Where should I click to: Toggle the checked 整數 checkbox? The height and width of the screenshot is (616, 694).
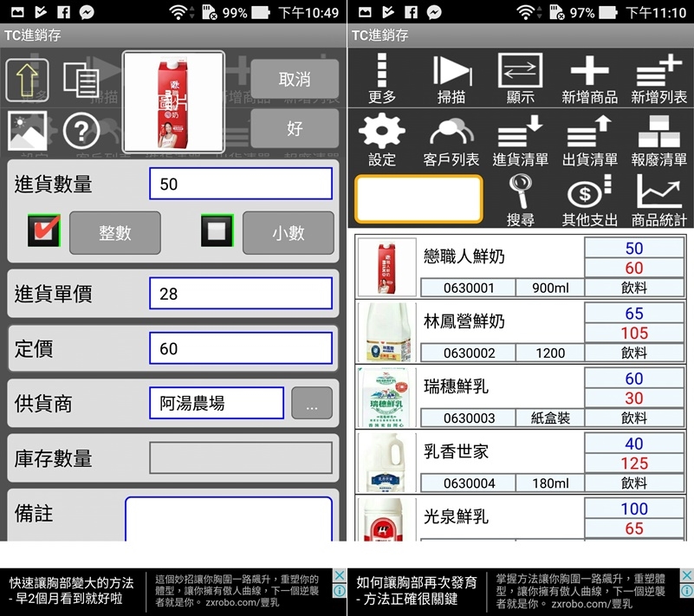(44, 230)
